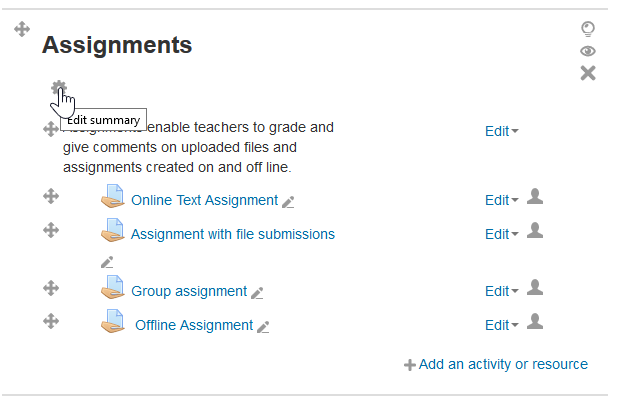Click Add an activity or resource

point(496,364)
